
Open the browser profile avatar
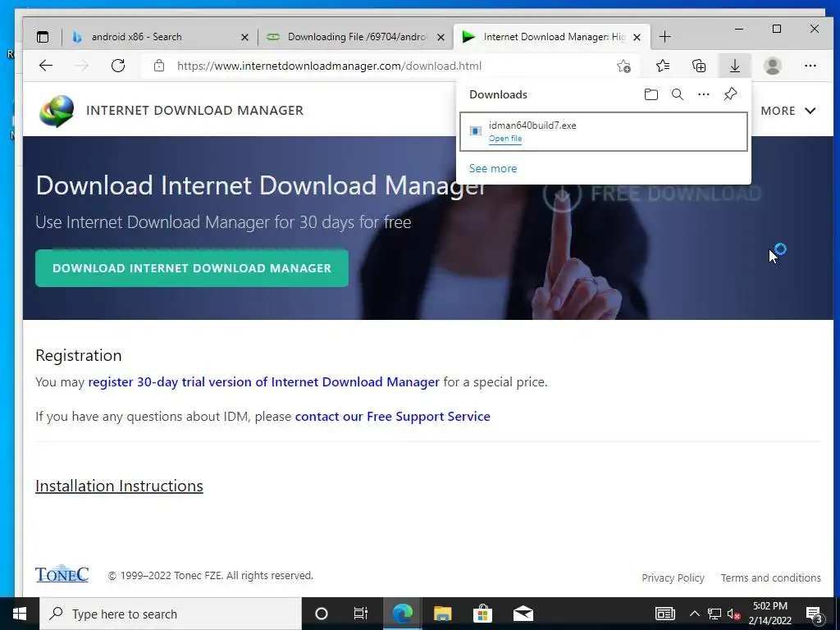(773, 66)
